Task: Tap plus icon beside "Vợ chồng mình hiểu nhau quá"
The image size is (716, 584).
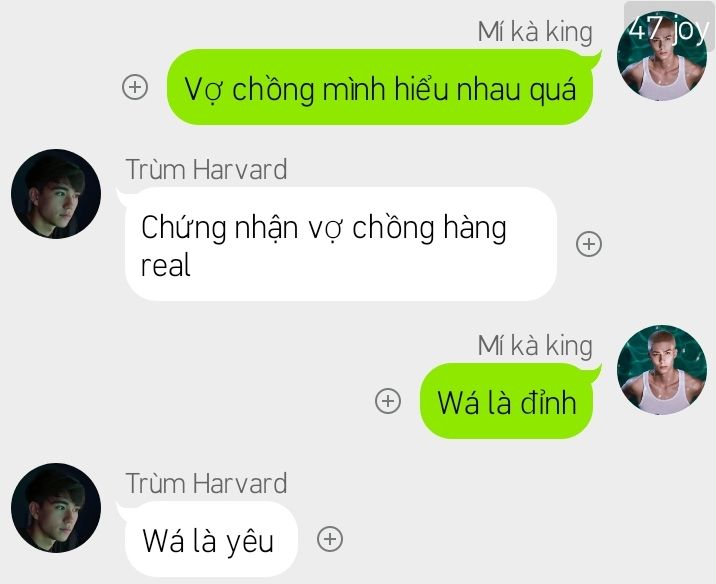Action: point(135,87)
